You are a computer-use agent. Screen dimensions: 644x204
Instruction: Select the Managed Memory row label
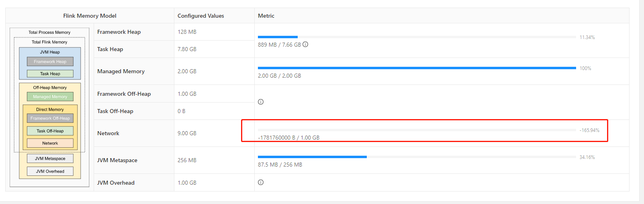pyautogui.click(x=121, y=71)
